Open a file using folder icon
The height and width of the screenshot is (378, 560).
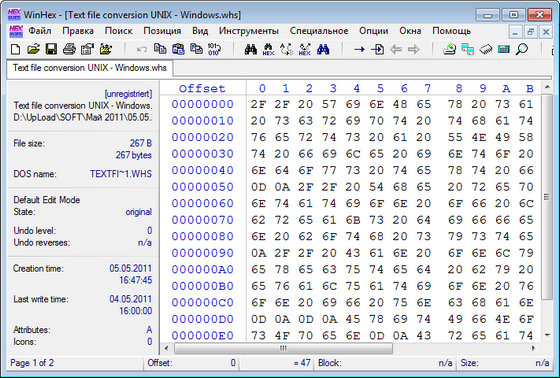coord(33,49)
